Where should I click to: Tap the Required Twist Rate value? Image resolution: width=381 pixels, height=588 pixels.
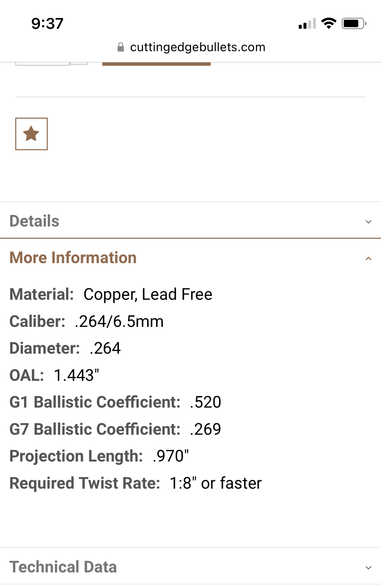coord(216,483)
